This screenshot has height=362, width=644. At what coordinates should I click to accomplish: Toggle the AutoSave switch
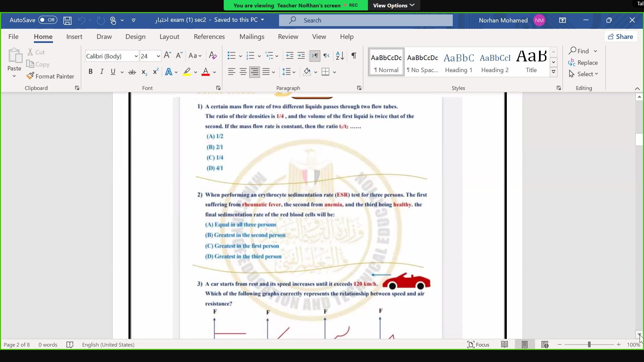pos(48,20)
